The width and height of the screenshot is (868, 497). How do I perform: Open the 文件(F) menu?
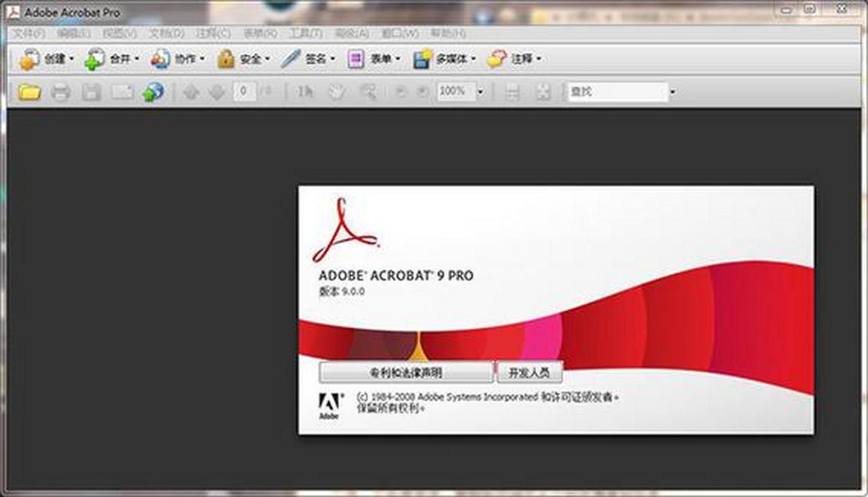point(29,33)
